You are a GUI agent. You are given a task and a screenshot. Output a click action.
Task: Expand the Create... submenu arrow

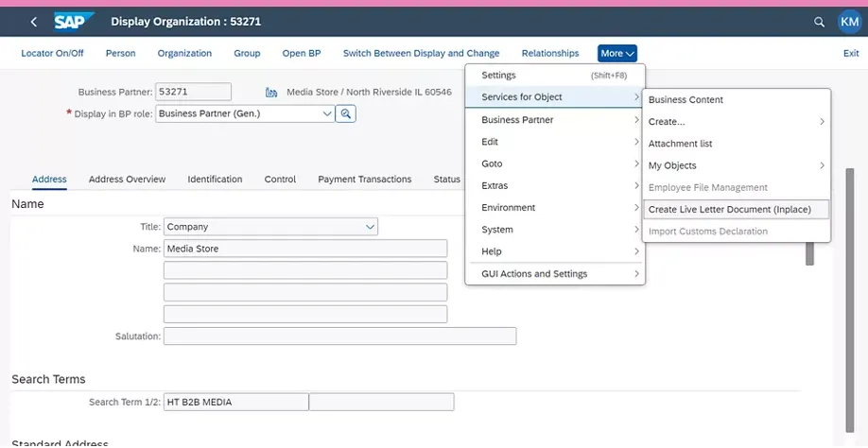821,122
